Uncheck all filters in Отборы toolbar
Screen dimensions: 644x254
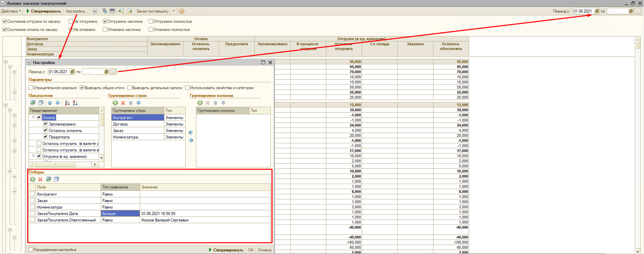tap(56, 180)
